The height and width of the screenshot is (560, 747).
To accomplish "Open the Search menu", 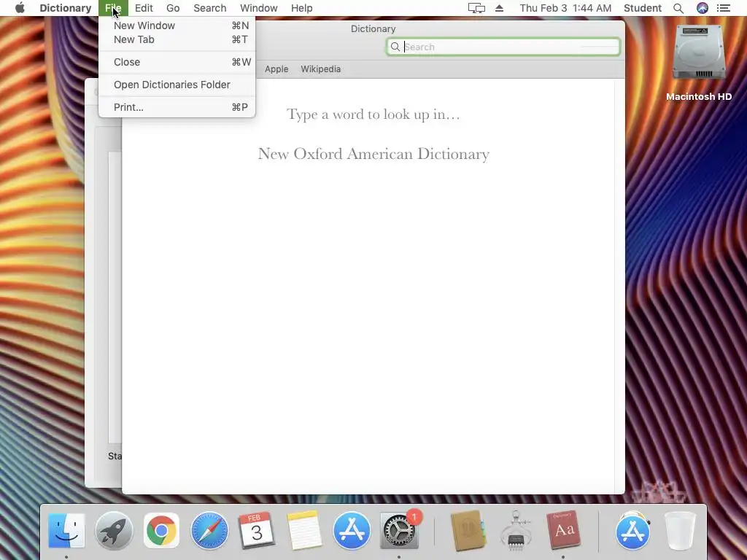I will point(209,8).
